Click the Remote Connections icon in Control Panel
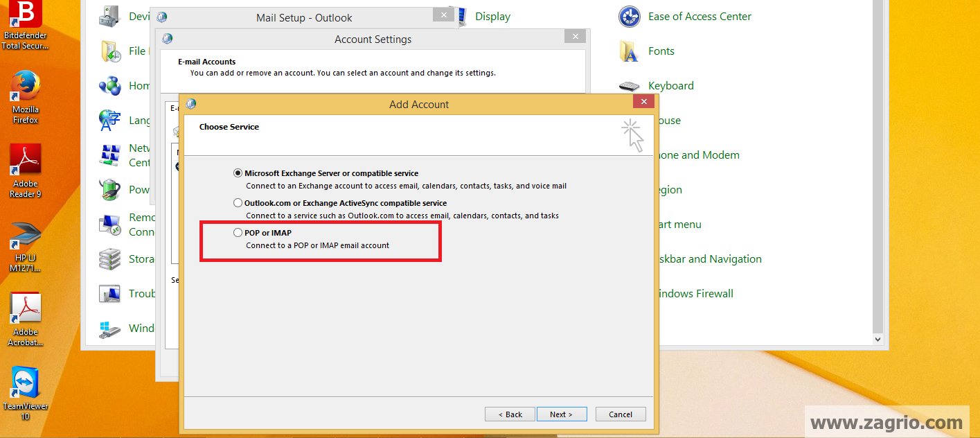The height and width of the screenshot is (438, 980). click(111, 225)
